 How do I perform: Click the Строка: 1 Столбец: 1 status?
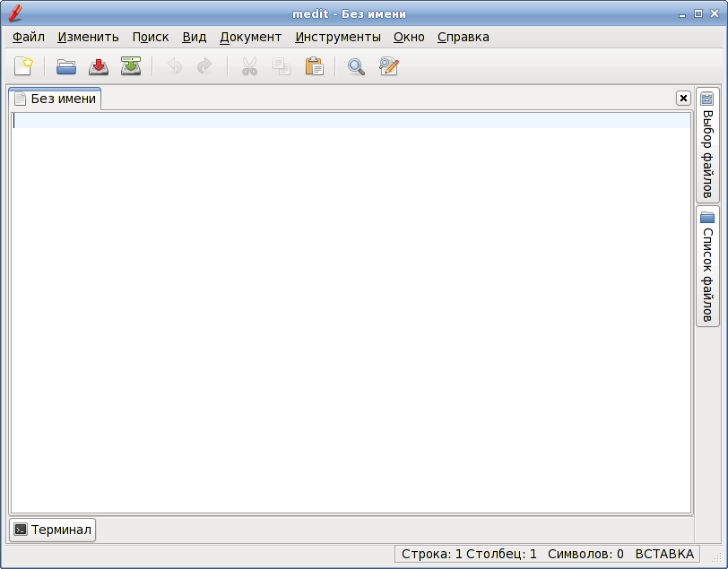tap(469, 554)
